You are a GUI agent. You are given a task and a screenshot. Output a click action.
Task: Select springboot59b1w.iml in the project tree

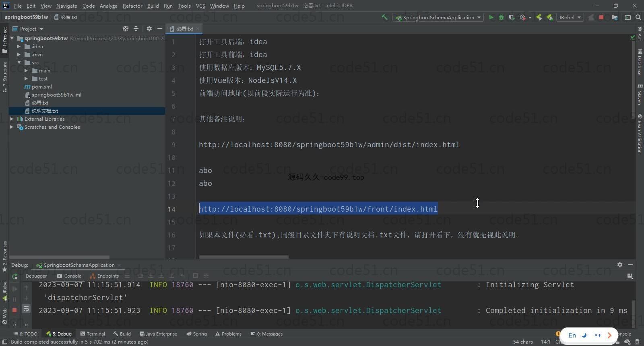click(56, 95)
